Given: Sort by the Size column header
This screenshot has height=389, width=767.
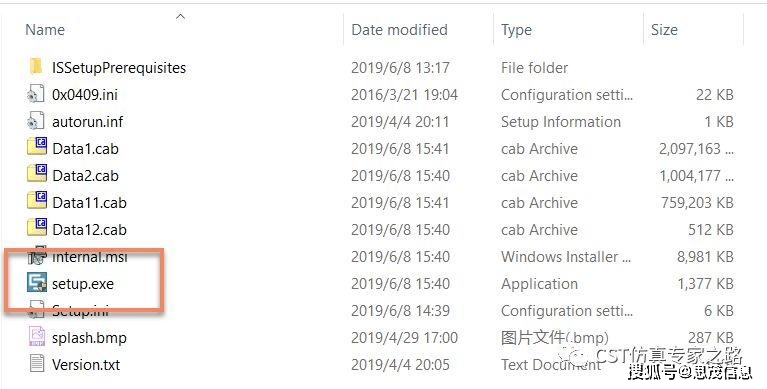Looking at the screenshot, I should (664, 30).
